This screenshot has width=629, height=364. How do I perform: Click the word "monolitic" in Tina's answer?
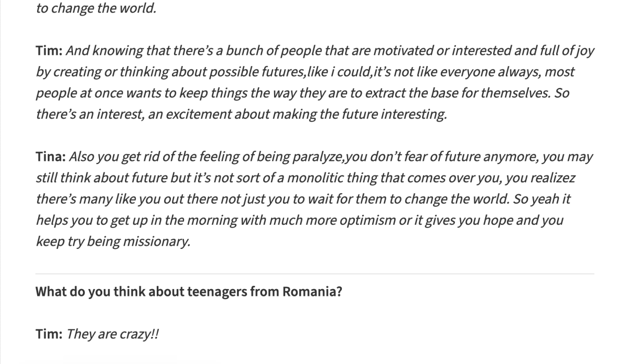(x=320, y=178)
